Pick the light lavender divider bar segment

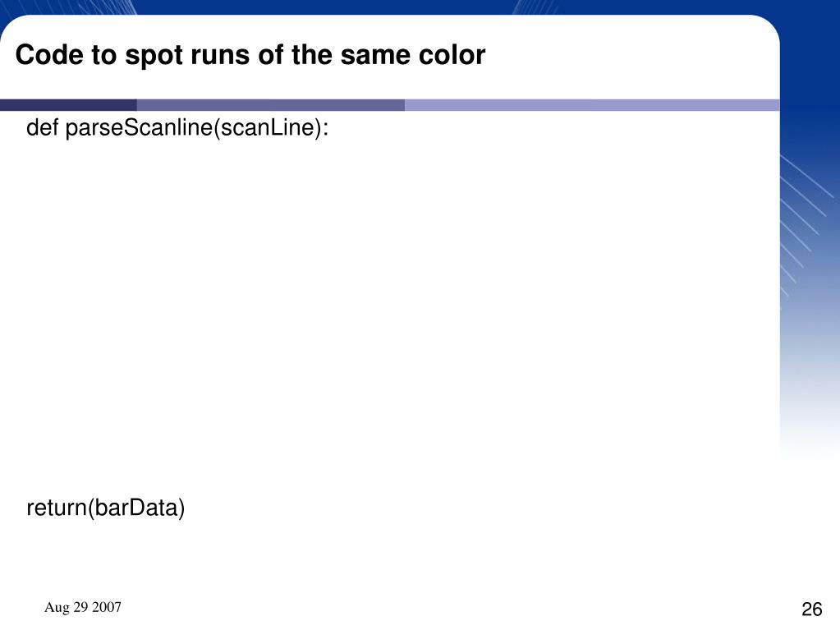592,105
